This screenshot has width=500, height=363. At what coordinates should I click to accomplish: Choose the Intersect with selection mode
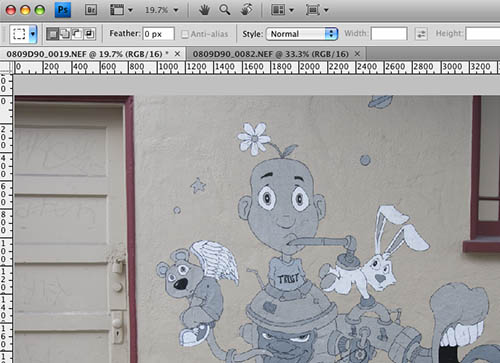point(89,34)
